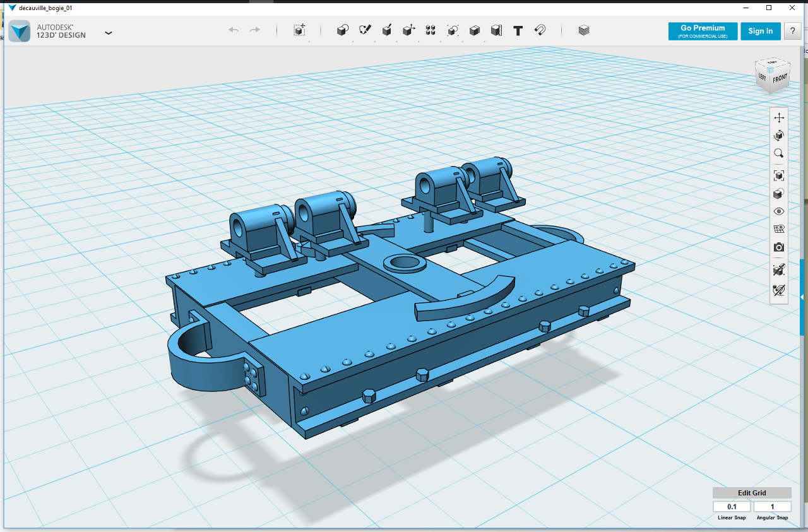The image size is (808, 532).
Task: Open the Sketch tool menu
Action: 365,30
